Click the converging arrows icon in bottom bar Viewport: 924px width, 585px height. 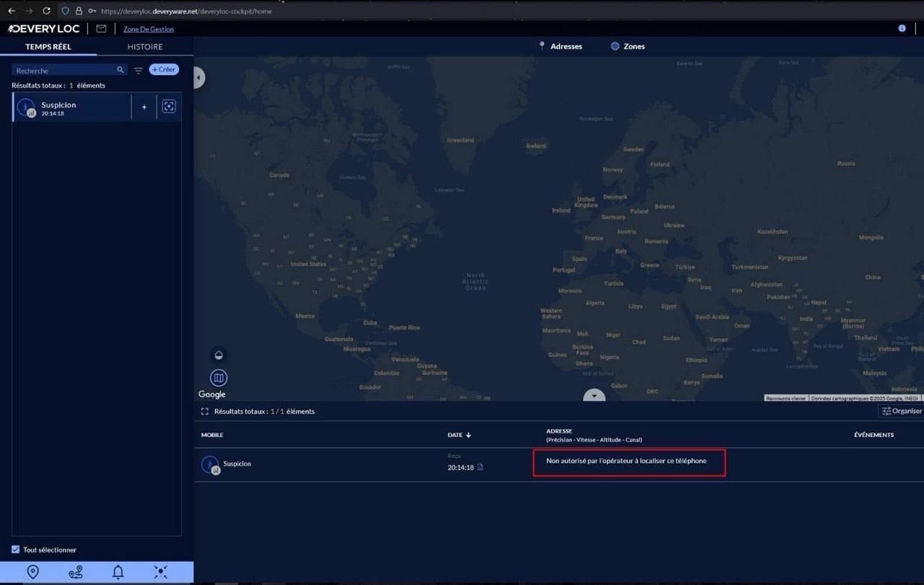pyautogui.click(x=161, y=572)
